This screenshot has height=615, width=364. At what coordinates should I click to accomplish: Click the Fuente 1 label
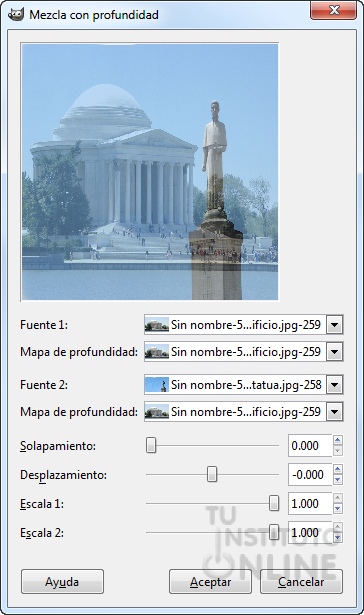[x=44, y=325]
